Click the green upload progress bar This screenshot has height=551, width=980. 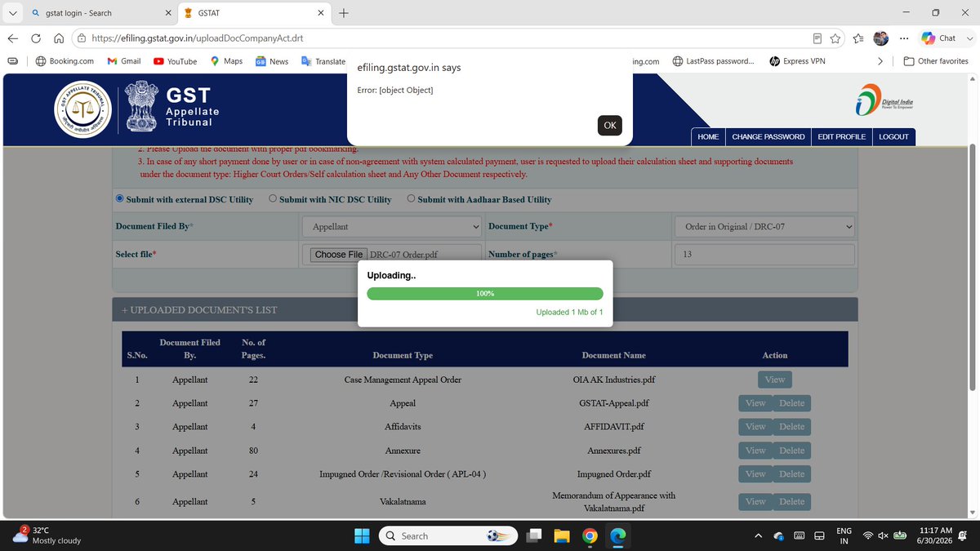tap(485, 293)
